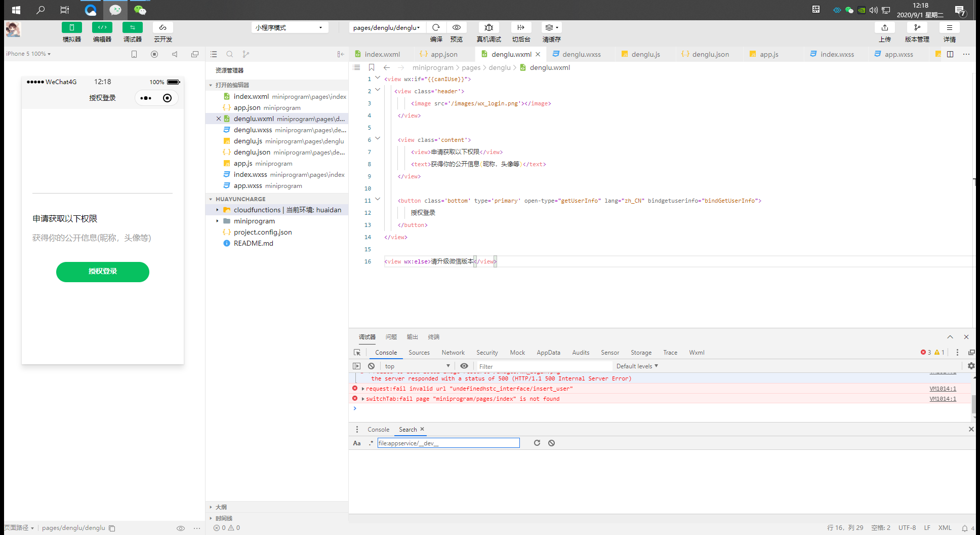Open the Default levels dropdown

[637, 366]
